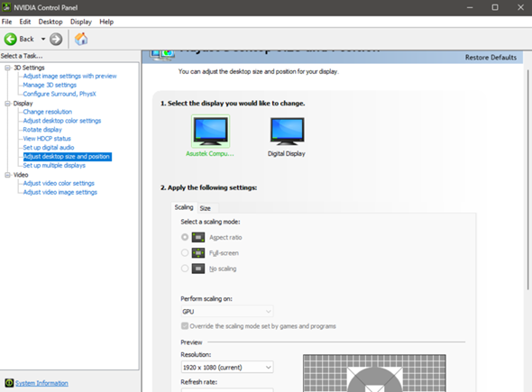Collapse the 3D Settings tree node
This screenshot has height=392, width=532.
[7, 68]
